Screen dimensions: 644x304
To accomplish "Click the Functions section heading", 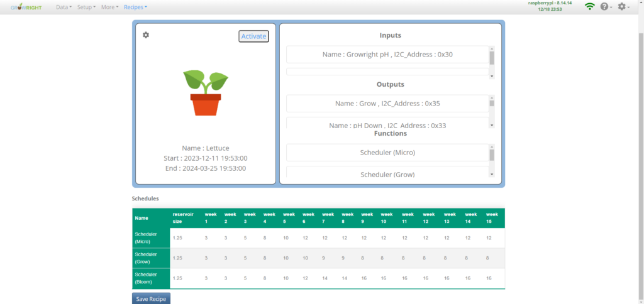I will coord(390,133).
